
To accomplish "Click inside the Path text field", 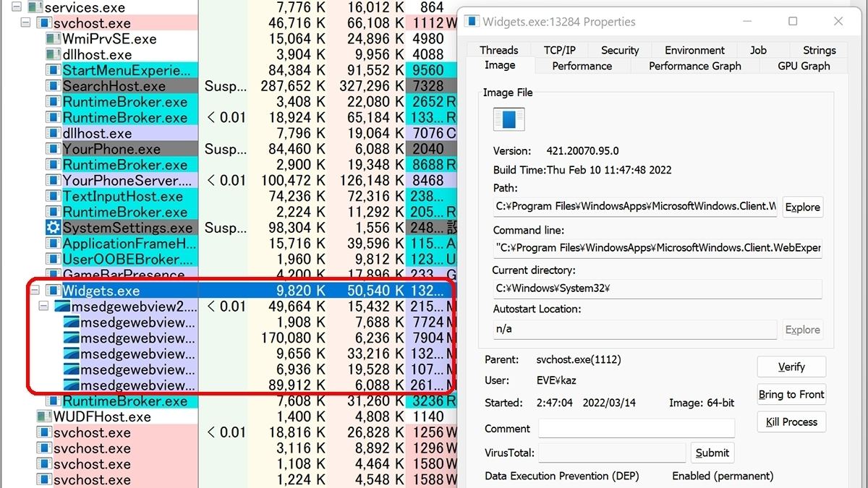I will (x=635, y=206).
